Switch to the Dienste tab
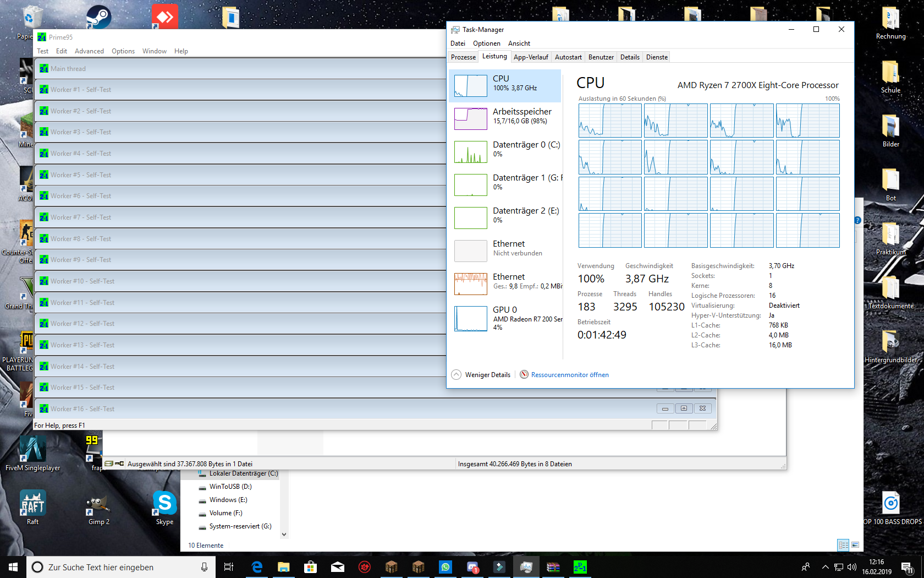This screenshot has height=578, width=924. (x=657, y=57)
